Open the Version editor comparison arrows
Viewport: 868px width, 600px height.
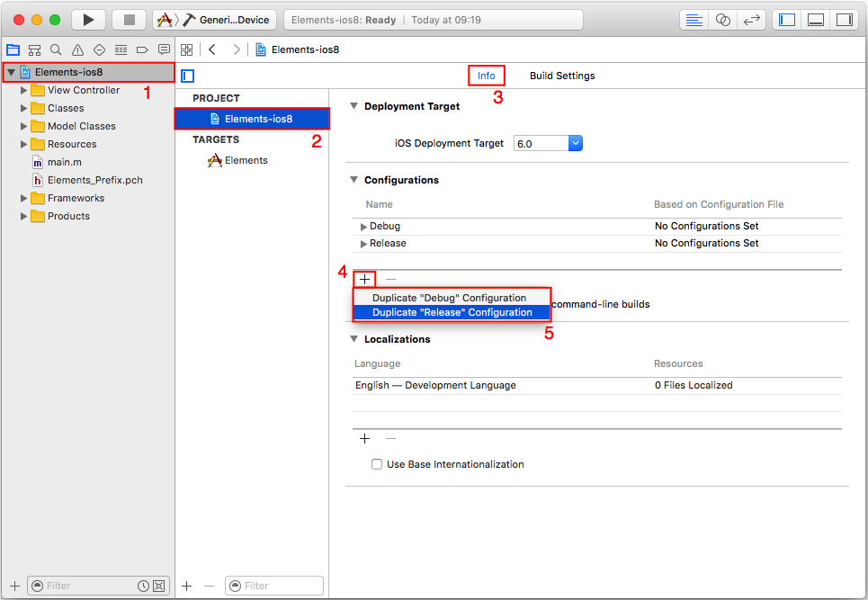(752, 19)
